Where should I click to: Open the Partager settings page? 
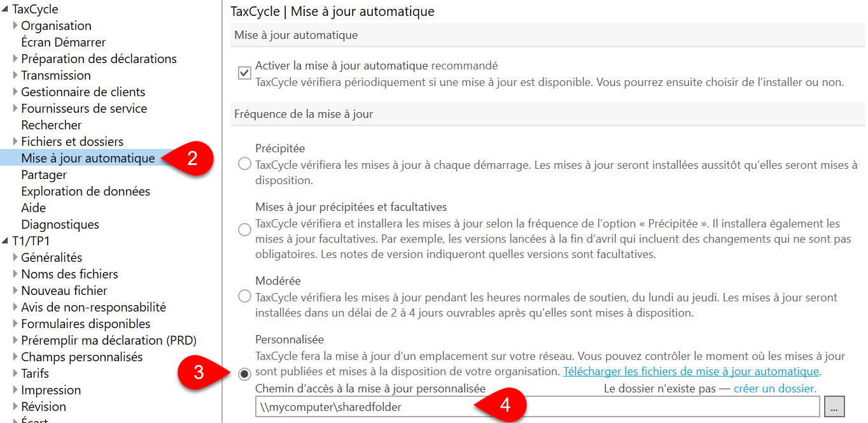pyautogui.click(x=44, y=175)
